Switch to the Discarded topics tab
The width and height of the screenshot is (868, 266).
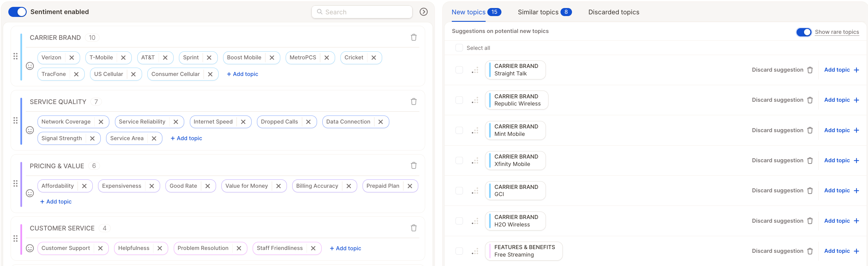pos(614,12)
